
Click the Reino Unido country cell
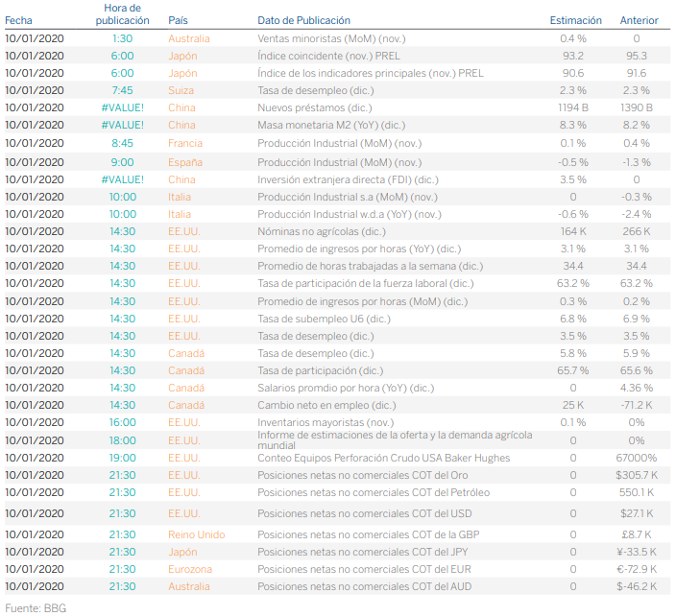click(196, 534)
